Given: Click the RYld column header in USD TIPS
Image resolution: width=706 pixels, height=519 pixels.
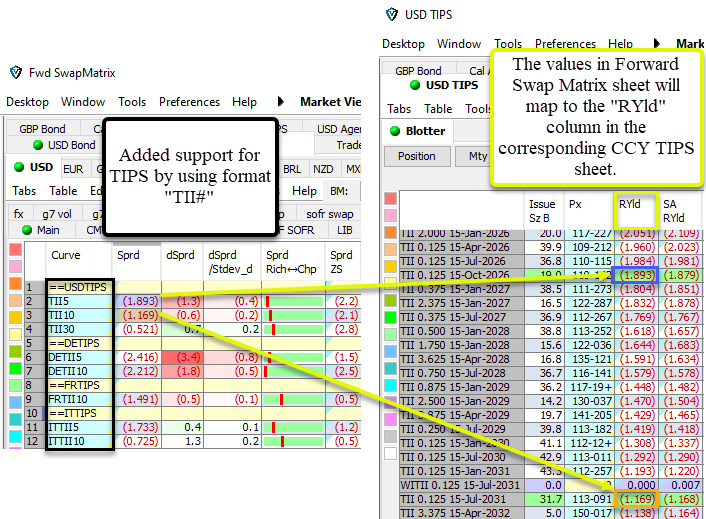Looking at the screenshot, I should (636, 210).
